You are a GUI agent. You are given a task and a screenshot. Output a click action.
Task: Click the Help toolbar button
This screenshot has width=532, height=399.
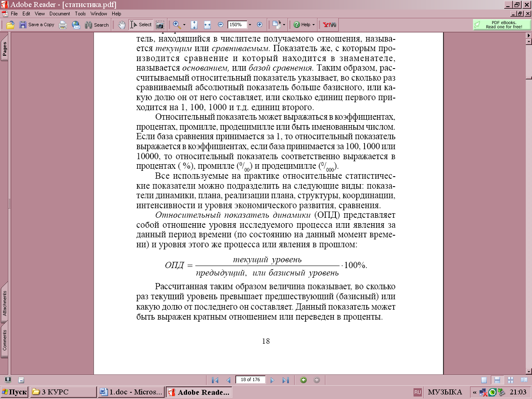coord(304,25)
